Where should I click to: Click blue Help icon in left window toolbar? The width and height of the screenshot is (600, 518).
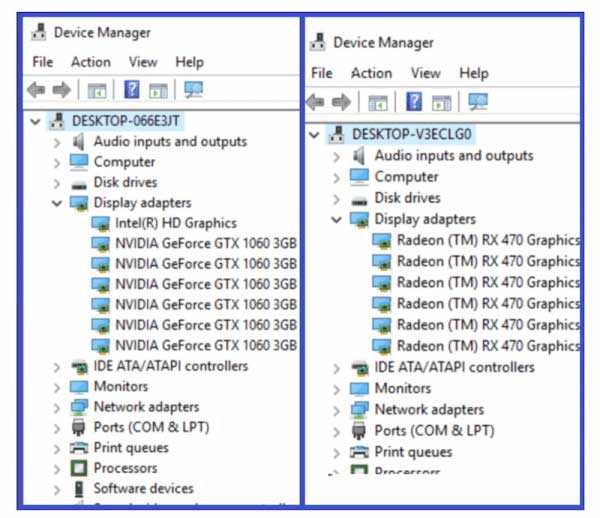point(132,90)
